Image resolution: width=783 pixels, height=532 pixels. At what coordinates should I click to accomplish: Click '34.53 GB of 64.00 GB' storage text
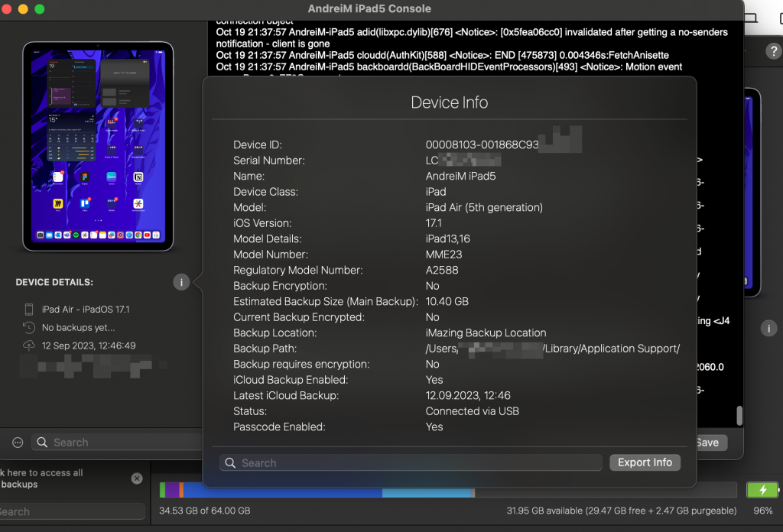click(x=205, y=511)
